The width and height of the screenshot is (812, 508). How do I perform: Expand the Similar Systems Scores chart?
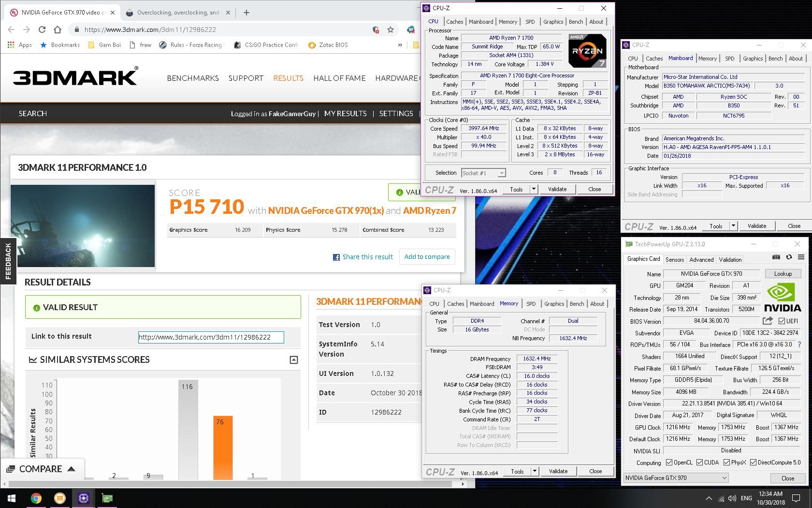tap(294, 360)
